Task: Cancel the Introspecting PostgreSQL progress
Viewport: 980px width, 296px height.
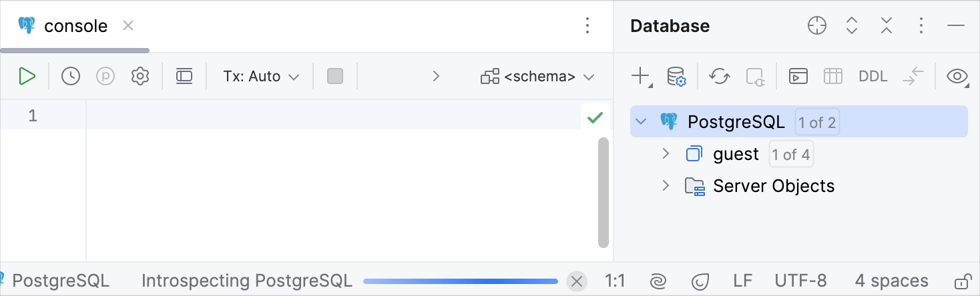Action: pos(577,281)
